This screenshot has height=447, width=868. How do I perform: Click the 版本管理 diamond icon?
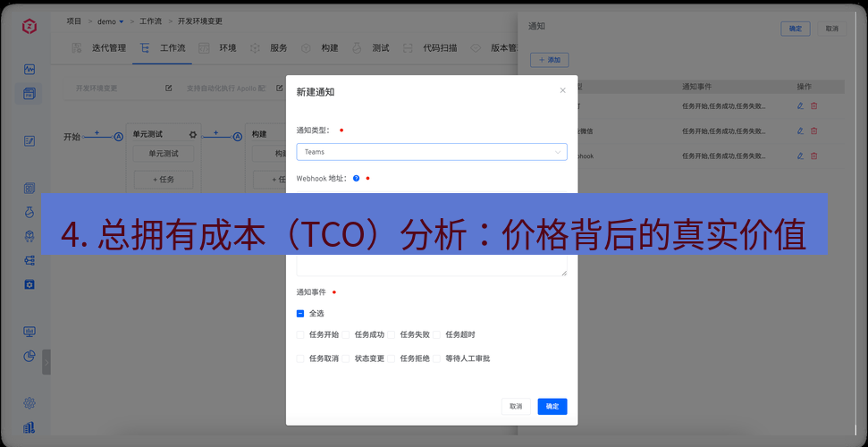tap(476, 48)
